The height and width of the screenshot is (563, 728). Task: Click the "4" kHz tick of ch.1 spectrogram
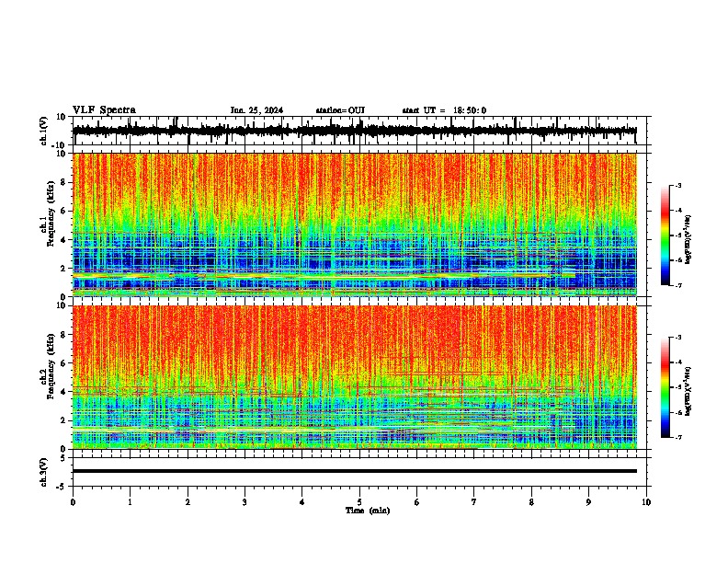(x=63, y=240)
